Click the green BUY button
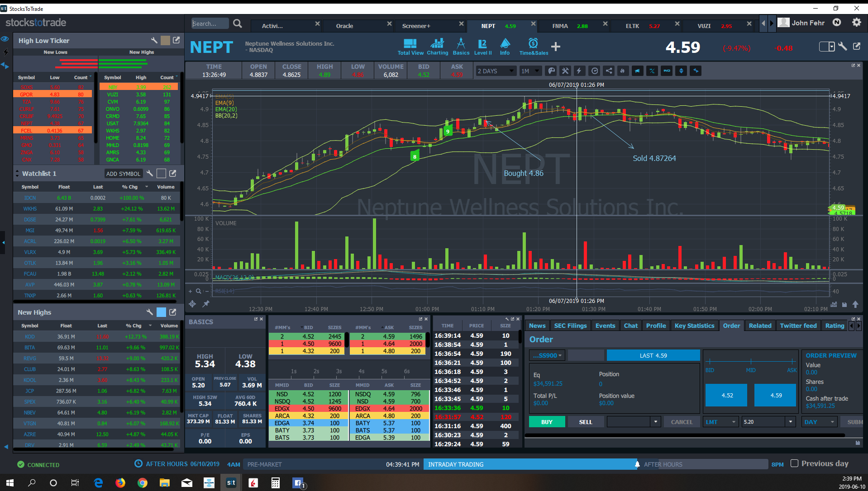The width and height of the screenshot is (868, 491). point(547,422)
